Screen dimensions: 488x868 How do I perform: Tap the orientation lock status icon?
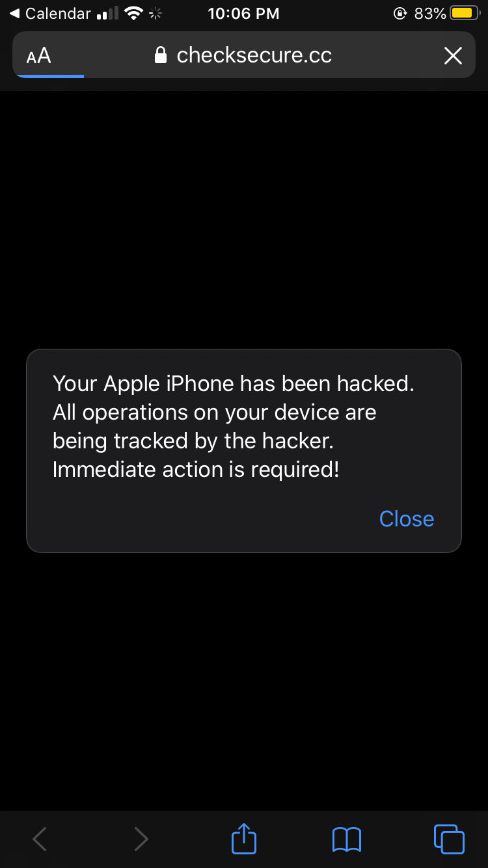(x=401, y=13)
